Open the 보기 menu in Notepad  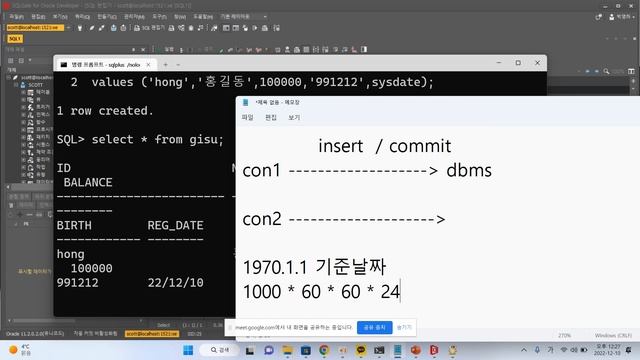(294, 118)
